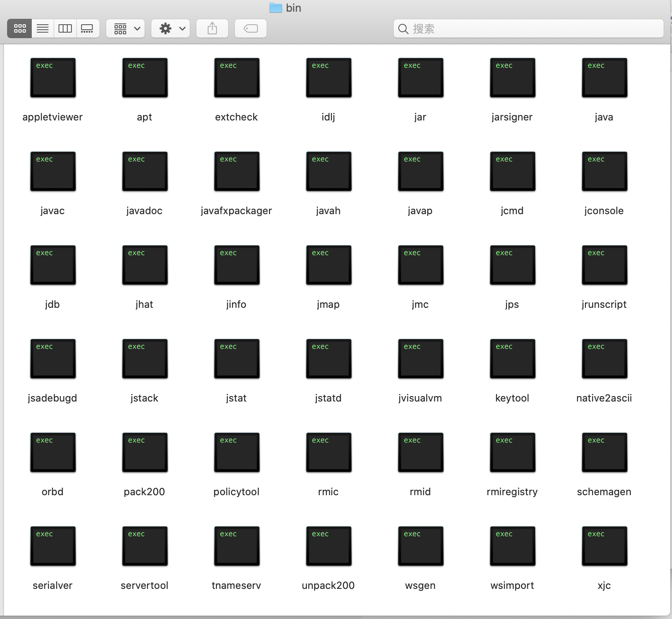672x619 pixels.
Task: Select the appletviewer exec icon
Action: [53, 78]
